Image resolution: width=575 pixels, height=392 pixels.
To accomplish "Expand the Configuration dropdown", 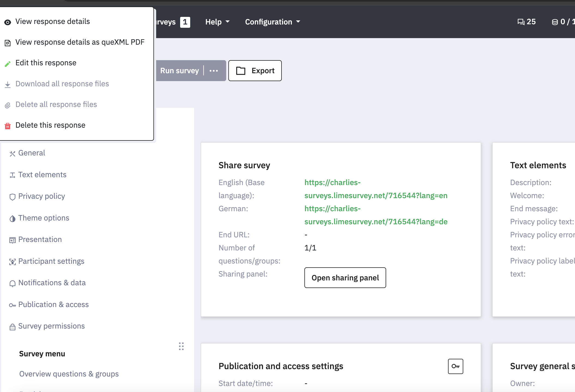I will [x=272, y=22].
